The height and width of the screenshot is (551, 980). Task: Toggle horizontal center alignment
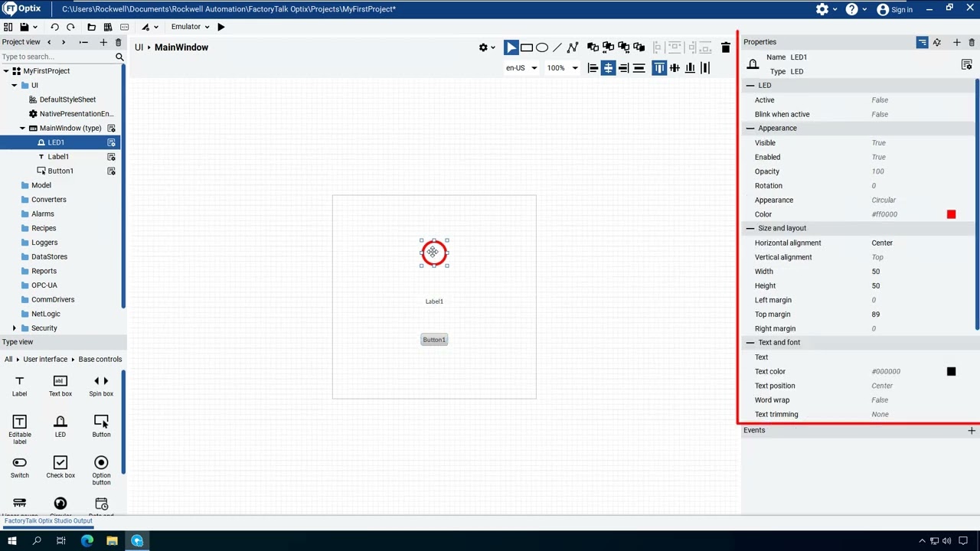coord(608,68)
